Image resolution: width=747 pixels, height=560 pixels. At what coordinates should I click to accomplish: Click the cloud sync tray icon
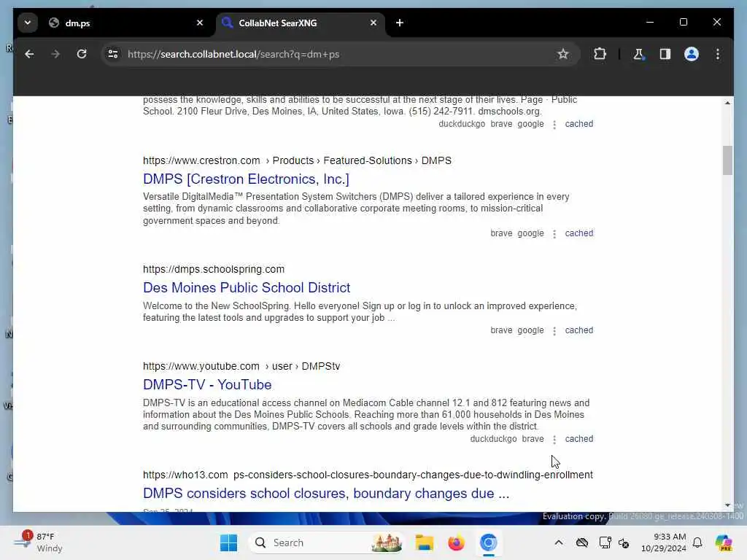(x=581, y=542)
